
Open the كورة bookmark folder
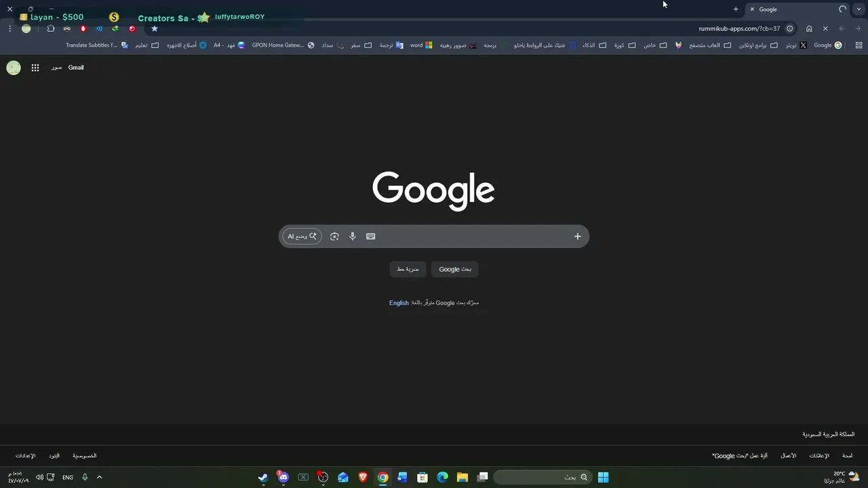click(x=625, y=45)
